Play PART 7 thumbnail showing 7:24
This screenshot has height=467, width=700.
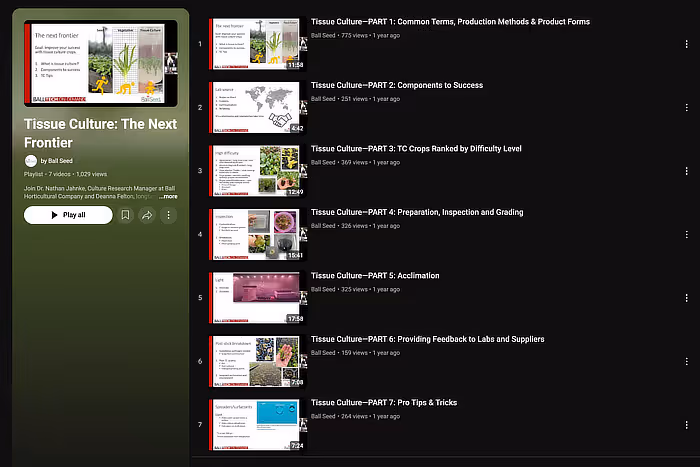pyautogui.click(x=258, y=424)
